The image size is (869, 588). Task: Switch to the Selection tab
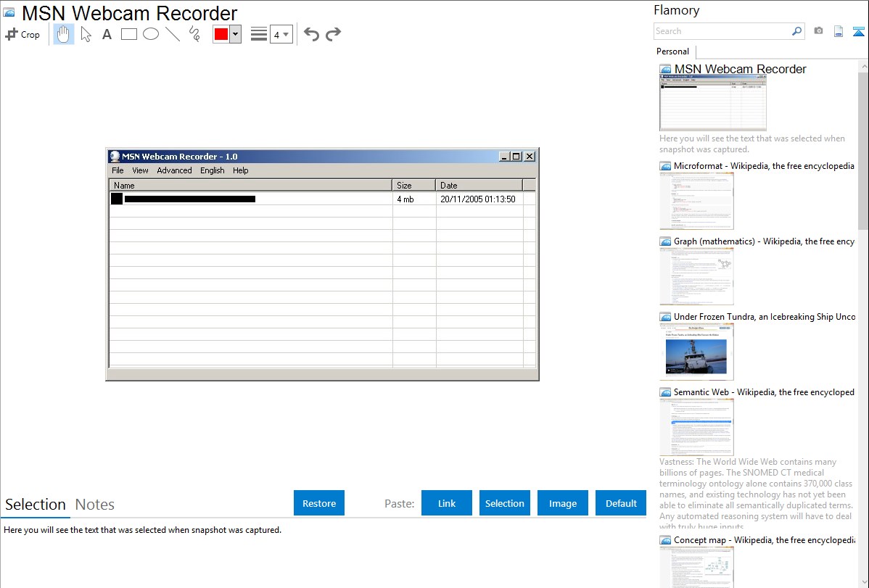click(35, 505)
